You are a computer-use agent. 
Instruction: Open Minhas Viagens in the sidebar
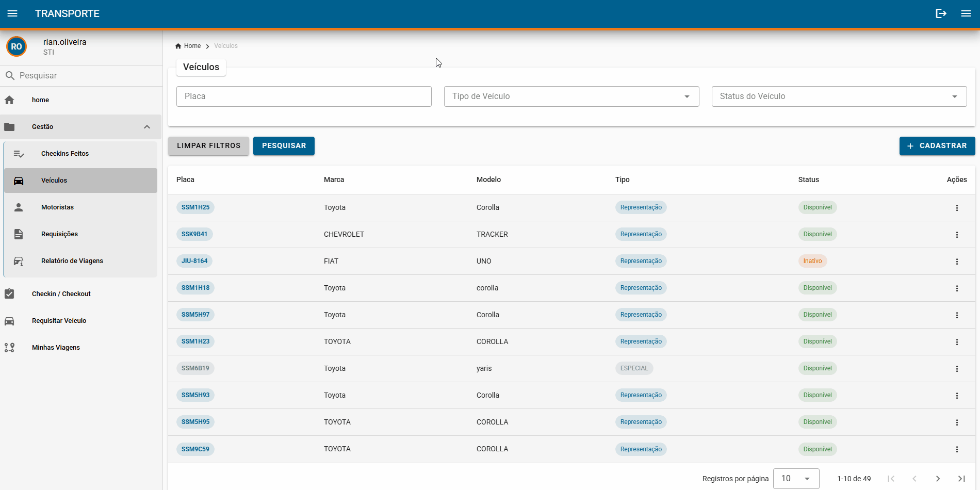click(x=81, y=348)
